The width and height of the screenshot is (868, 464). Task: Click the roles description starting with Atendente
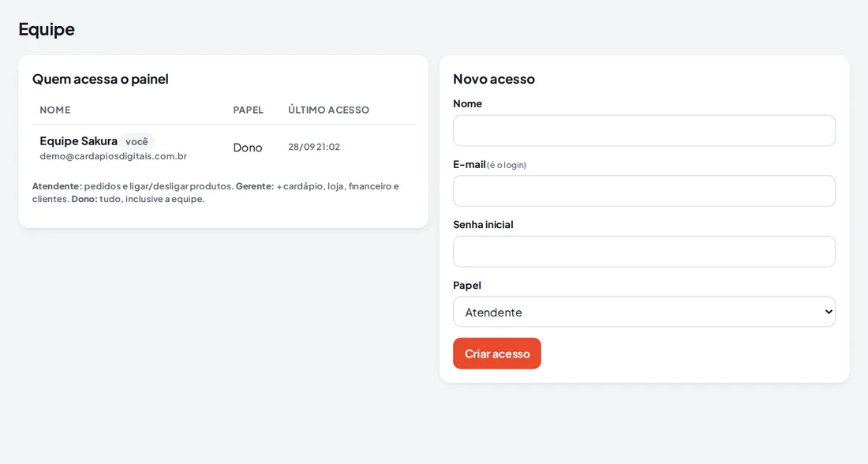tap(215, 192)
